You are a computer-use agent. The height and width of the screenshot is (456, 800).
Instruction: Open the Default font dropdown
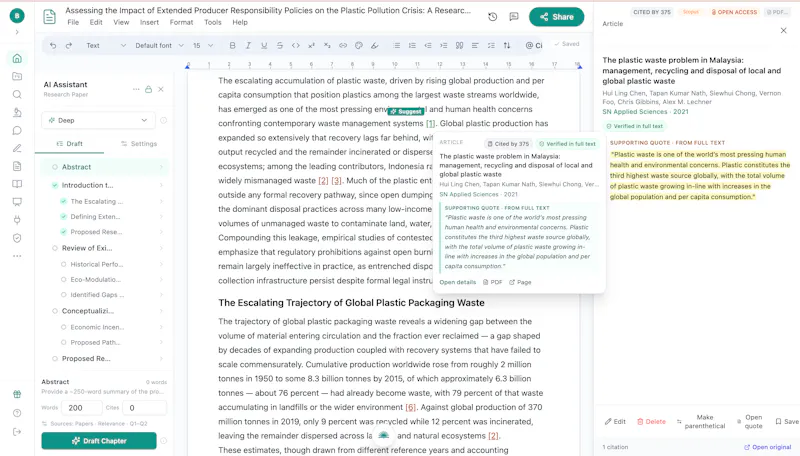pyautogui.click(x=159, y=45)
